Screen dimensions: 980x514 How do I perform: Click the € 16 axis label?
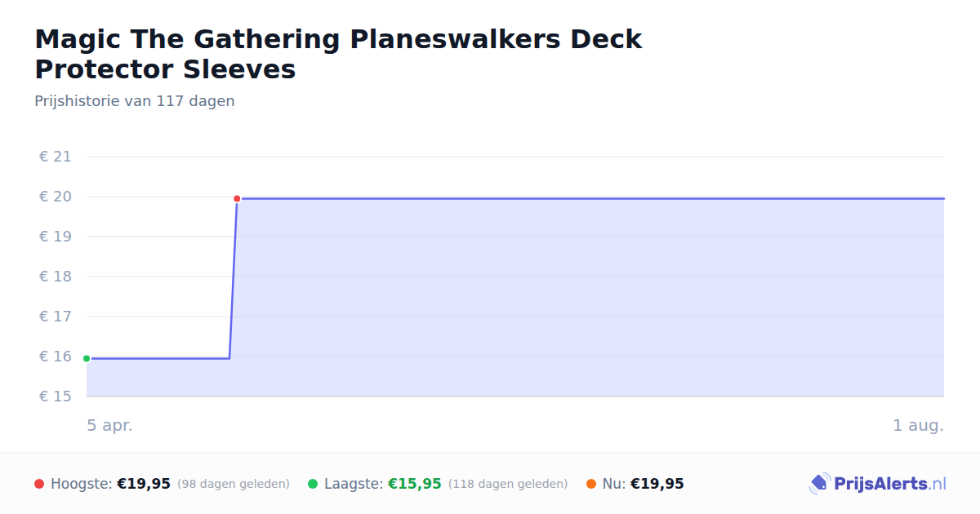click(x=56, y=357)
